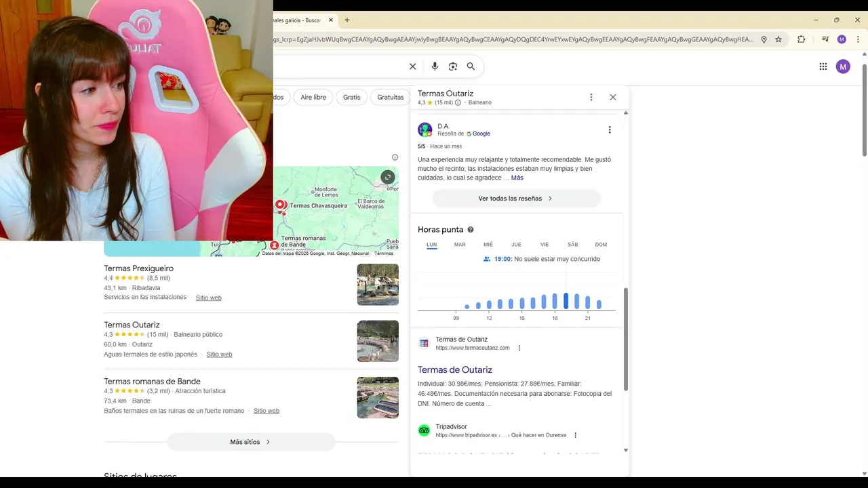Open the Chrome profile avatar in toolbar

pos(842,39)
